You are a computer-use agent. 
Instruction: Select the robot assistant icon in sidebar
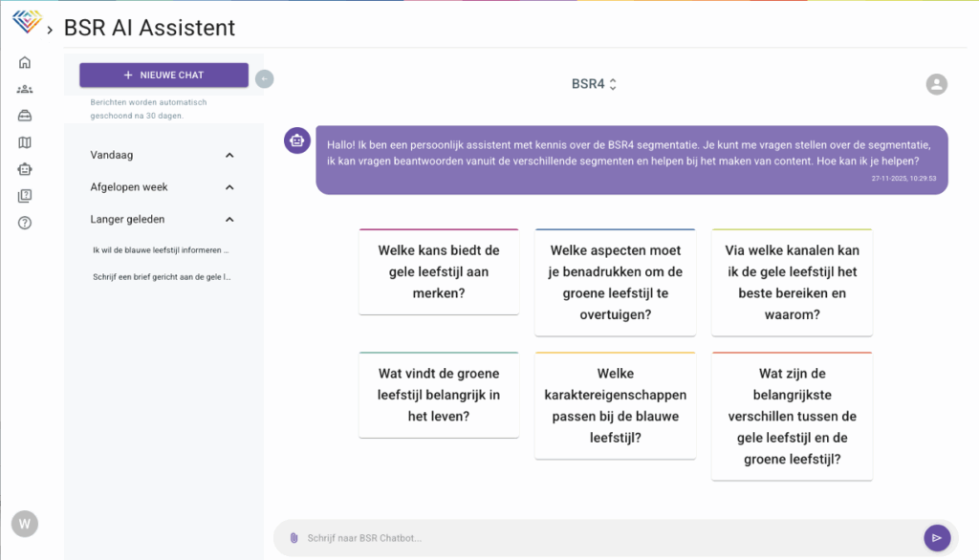click(25, 170)
